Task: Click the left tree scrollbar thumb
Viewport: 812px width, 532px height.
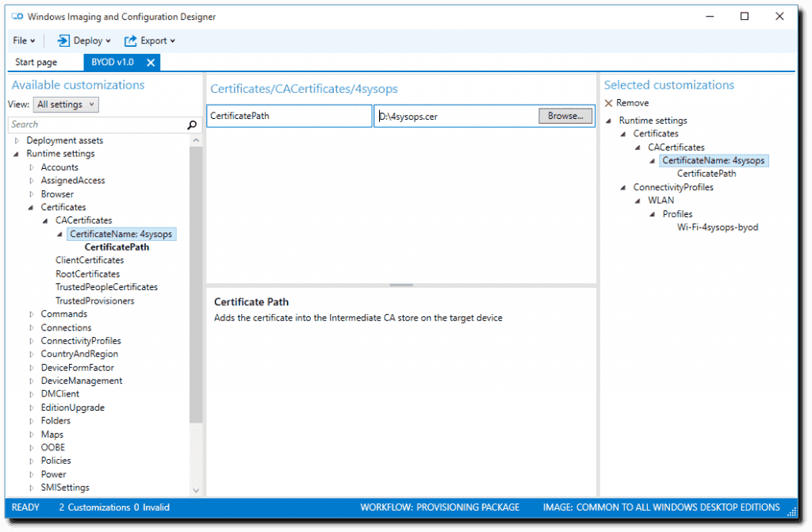Action: click(x=196, y=285)
